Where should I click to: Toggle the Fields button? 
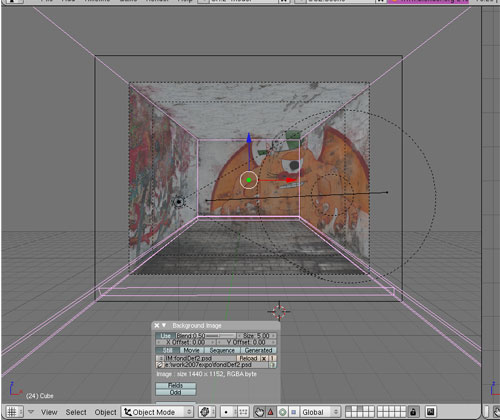tap(176, 386)
